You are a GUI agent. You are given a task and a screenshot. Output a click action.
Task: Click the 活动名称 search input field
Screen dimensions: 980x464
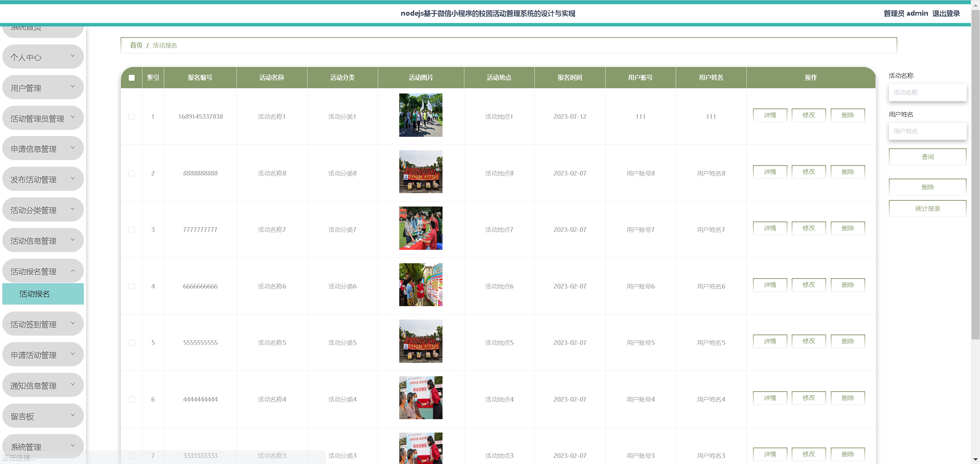(927, 92)
